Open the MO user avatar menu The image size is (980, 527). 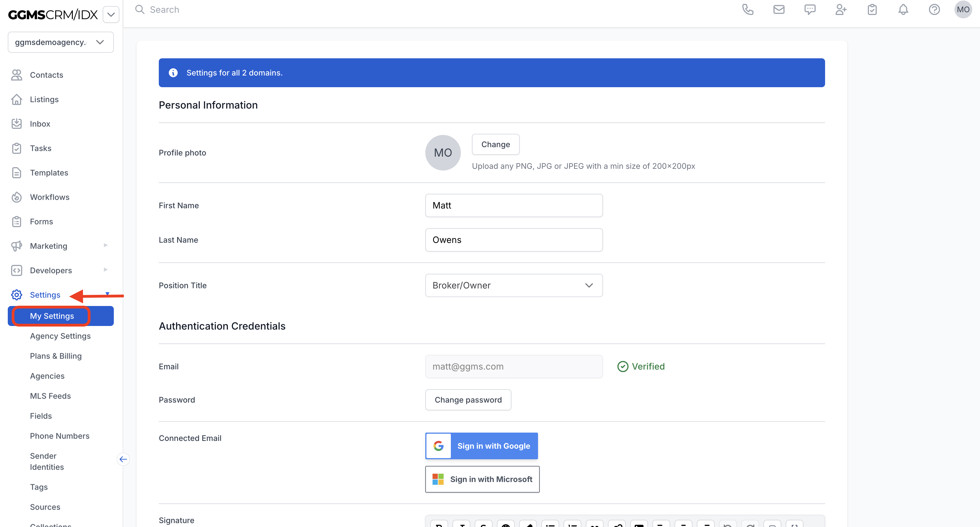(963, 9)
